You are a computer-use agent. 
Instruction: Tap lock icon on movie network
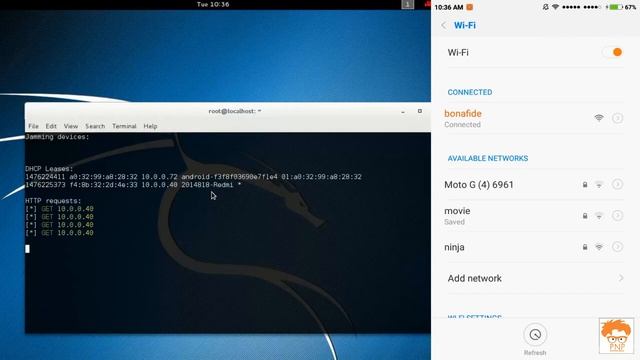(585, 216)
